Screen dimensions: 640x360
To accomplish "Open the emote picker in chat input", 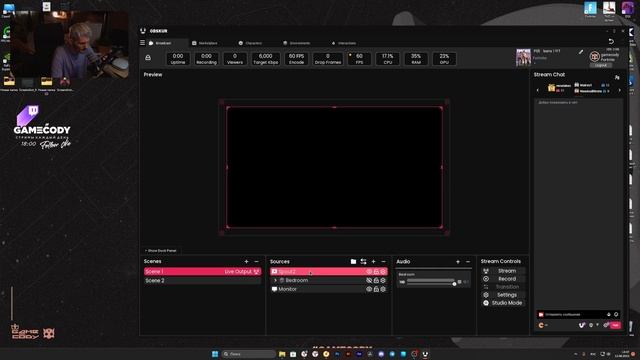I will [616, 315].
